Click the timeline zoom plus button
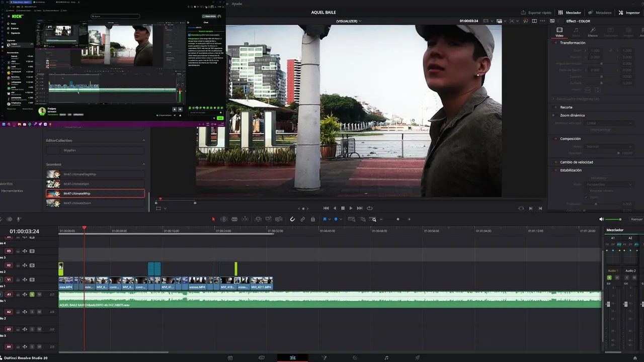This screenshot has height=362, width=644. tap(409, 219)
